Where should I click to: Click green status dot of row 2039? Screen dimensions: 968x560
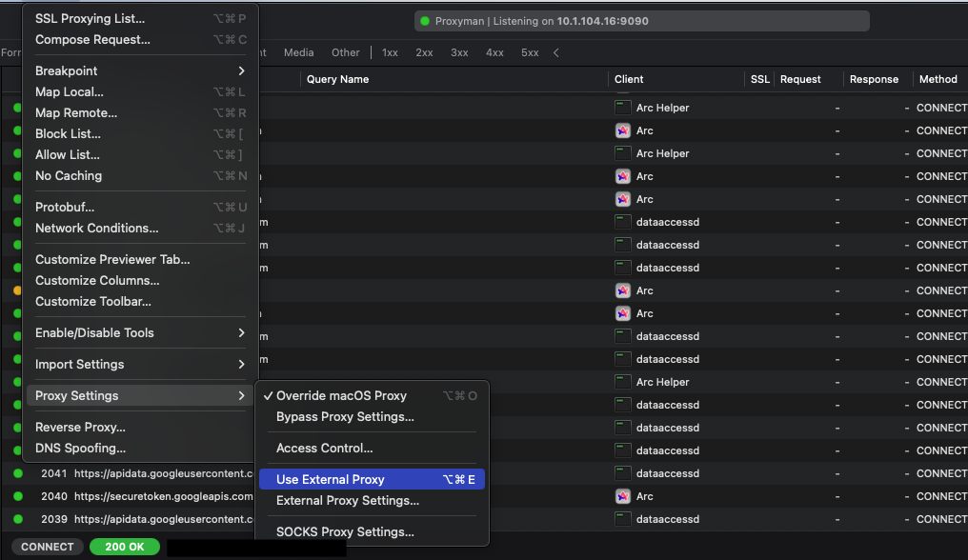(x=18, y=519)
